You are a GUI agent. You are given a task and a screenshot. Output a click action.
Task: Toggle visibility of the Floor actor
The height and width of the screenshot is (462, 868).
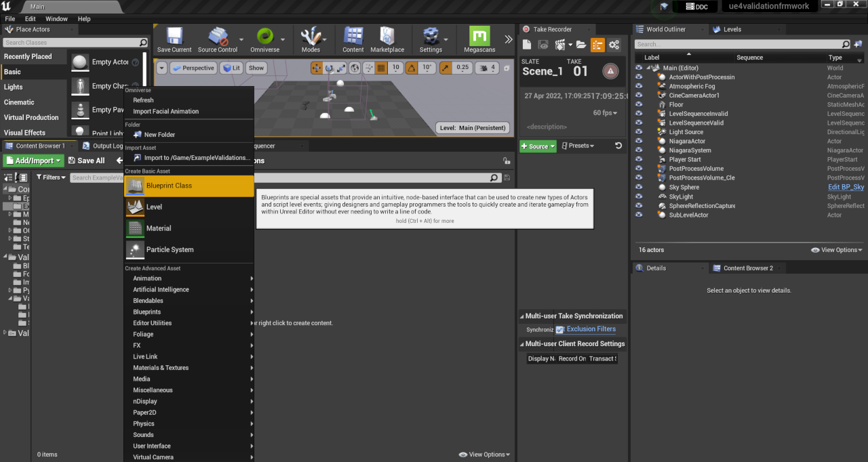(638, 105)
